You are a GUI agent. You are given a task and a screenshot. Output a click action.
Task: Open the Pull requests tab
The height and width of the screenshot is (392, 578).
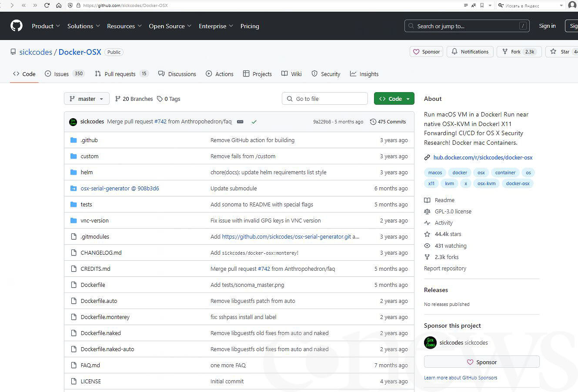pos(122,74)
